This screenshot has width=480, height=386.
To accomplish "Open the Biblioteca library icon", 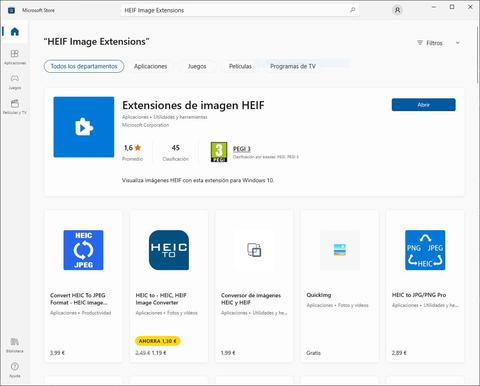I will pos(15,345).
